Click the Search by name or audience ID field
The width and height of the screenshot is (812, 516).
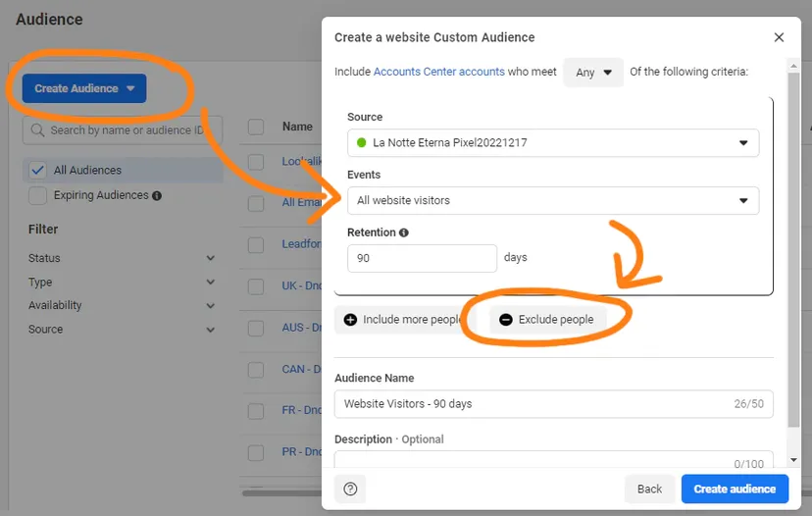(123, 130)
